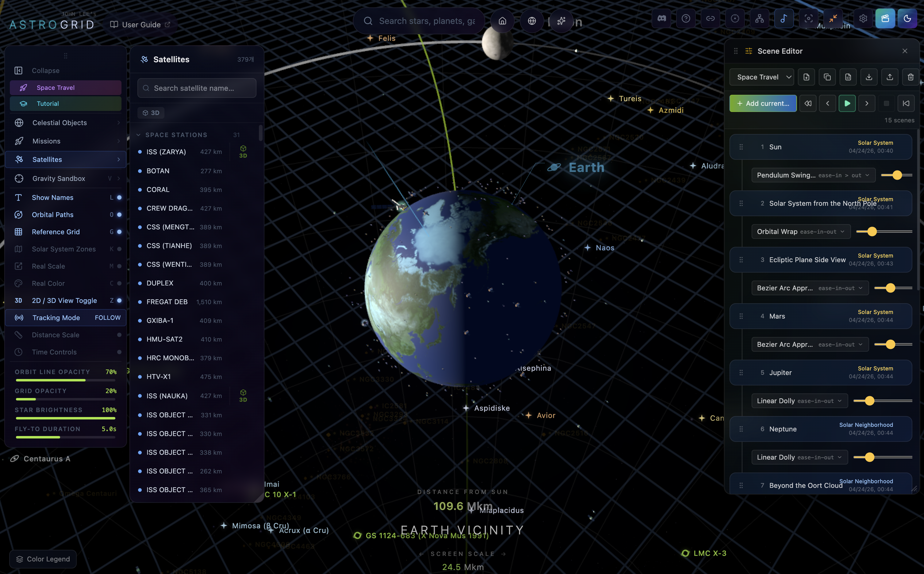924x574 pixels.
Task: Open the Color Legend
Action: pos(43,559)
